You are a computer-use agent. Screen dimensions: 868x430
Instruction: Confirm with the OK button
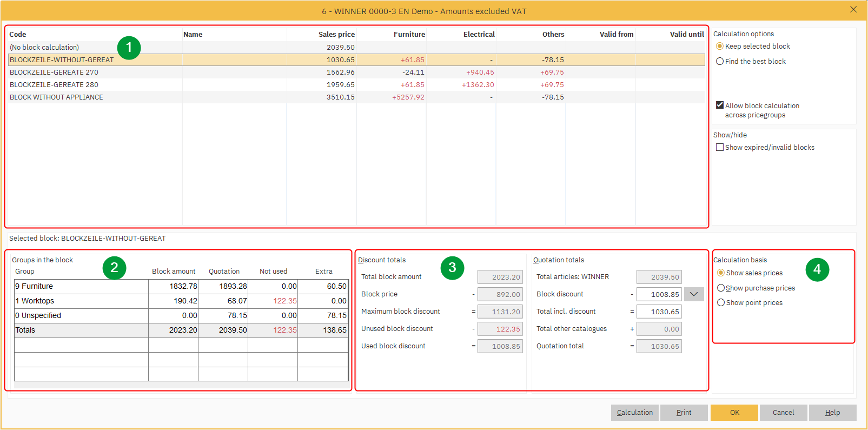pos(734,413)
